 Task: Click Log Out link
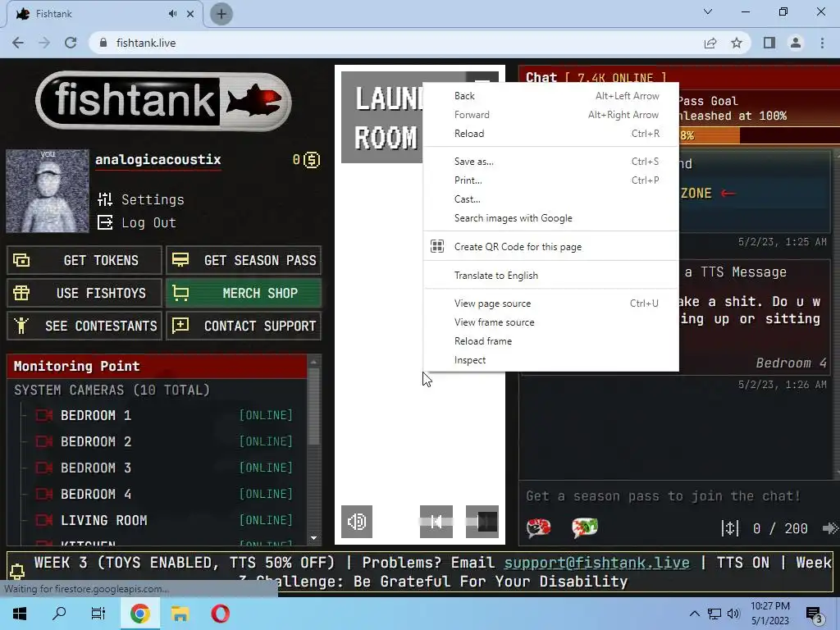tap(137, 222)
